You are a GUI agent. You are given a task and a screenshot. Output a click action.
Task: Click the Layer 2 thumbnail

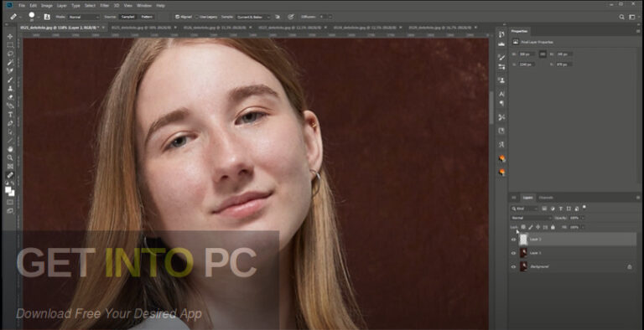(x=523, y=240)
